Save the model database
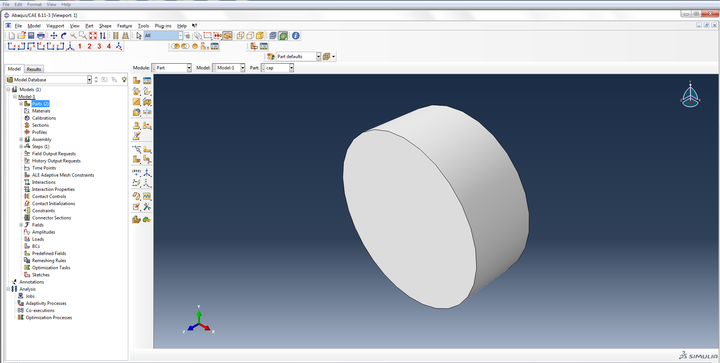Image resolution: width=720 pixels, height=363 pixels. click(x=31, y=35)
